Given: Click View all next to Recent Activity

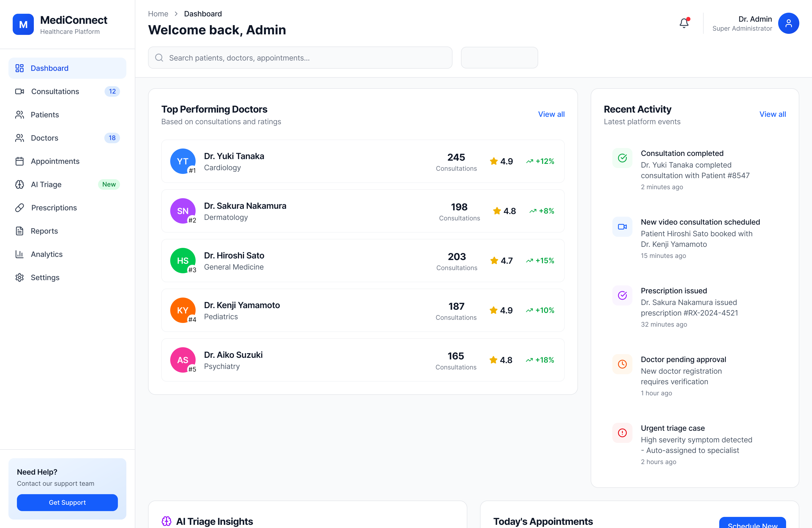Looking at the screenshot, I should point(772,114).
